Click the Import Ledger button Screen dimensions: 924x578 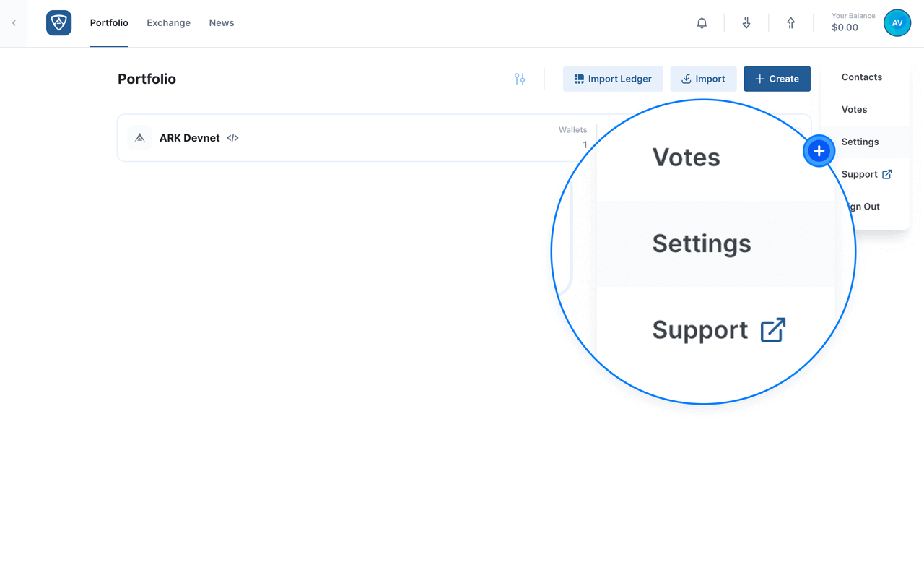pyautogui.click(x=613, y=79)
